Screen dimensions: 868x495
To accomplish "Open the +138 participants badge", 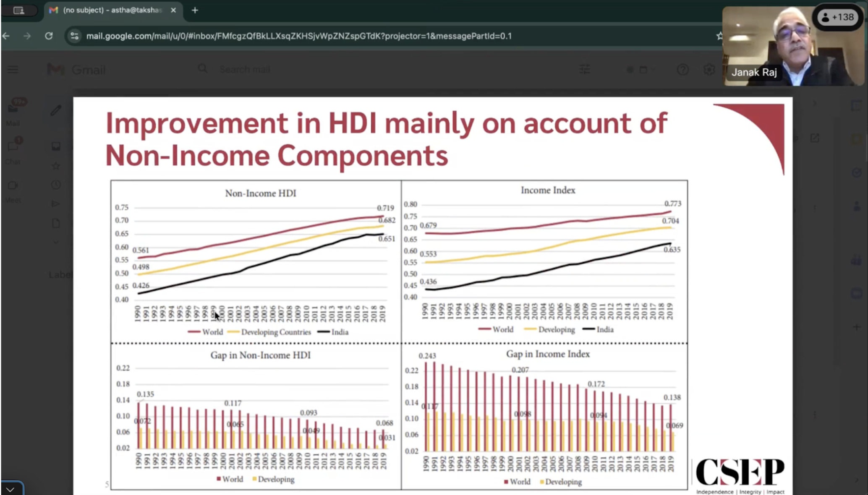I will pos(838,17).
